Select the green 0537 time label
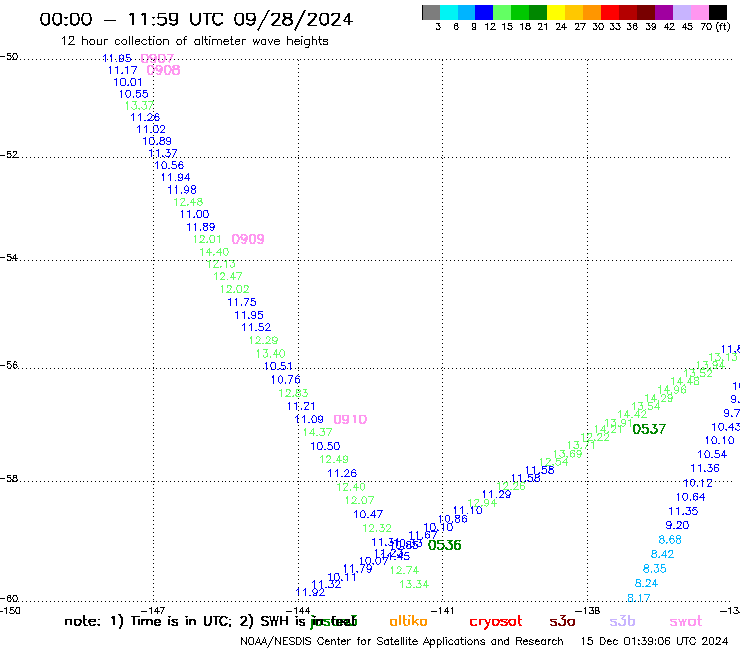 (x=649, y=429)
